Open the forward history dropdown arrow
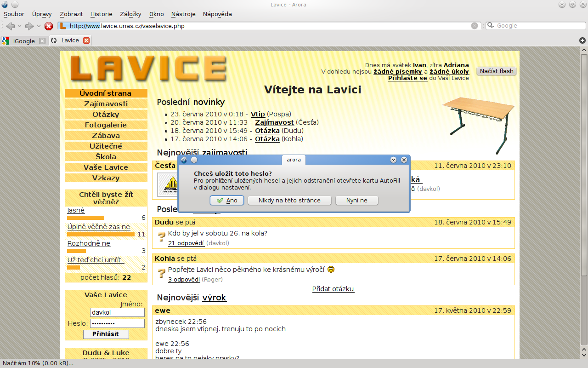Viewport: 588px width, 368px height. point(39,26)
